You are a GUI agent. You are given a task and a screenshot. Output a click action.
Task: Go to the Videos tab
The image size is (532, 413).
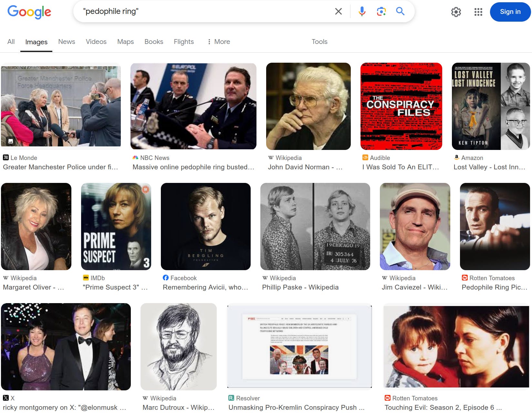96,42
